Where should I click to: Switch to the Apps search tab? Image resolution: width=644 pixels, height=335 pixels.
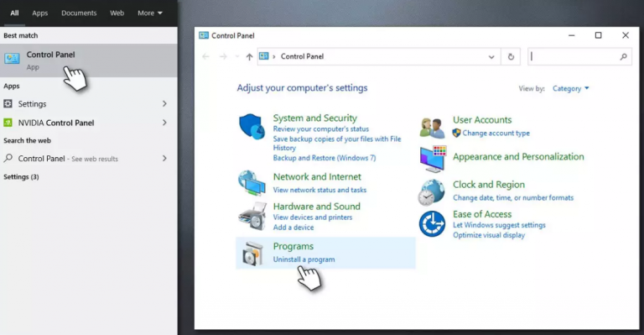click(x=40, y=13)
